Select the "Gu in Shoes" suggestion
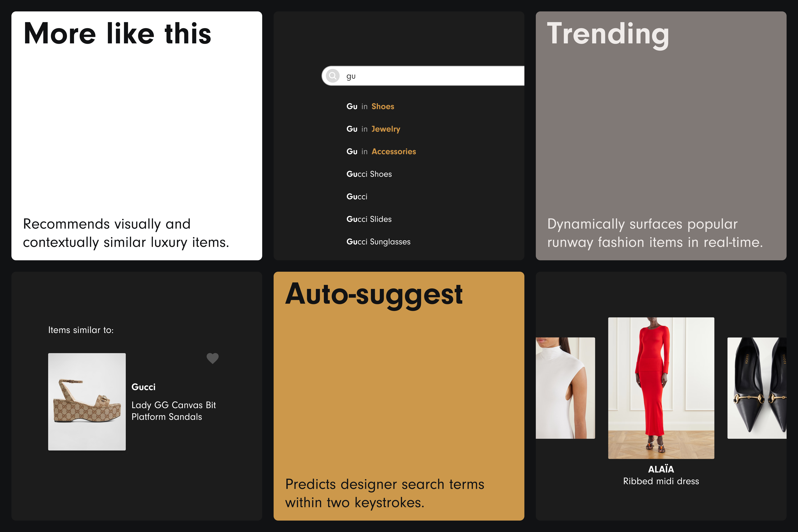798x532 pixels. pyautogui.click(x=370, y=107)
